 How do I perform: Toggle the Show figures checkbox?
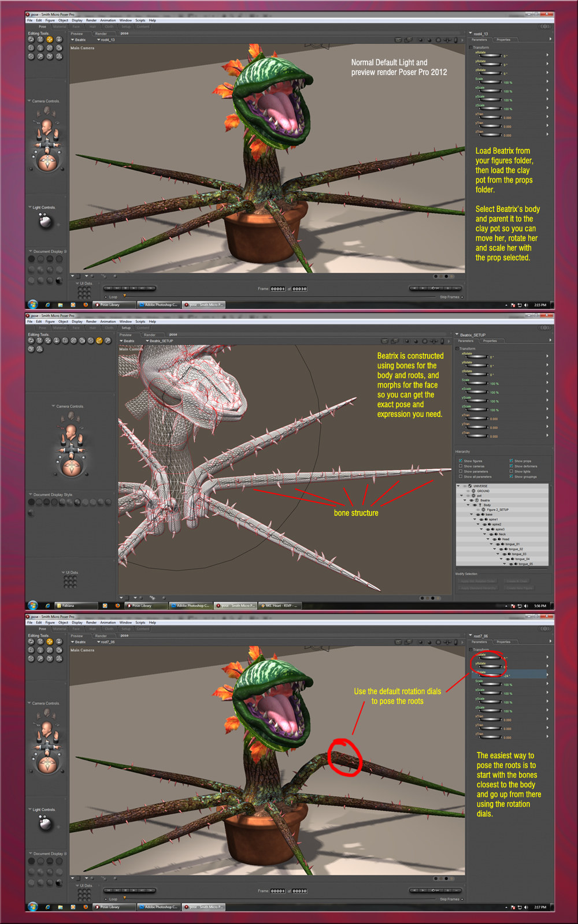(461, 461)
